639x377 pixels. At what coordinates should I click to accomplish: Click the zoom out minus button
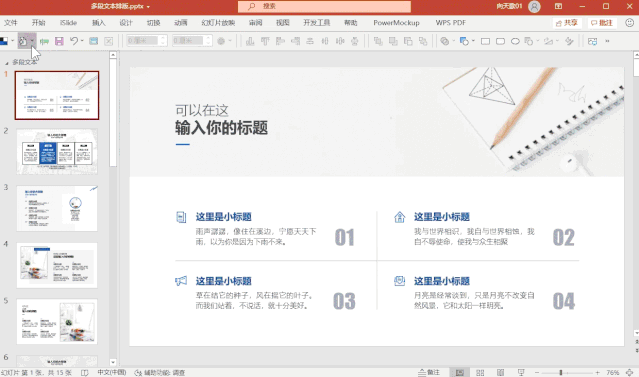click(x=537, y=373)
